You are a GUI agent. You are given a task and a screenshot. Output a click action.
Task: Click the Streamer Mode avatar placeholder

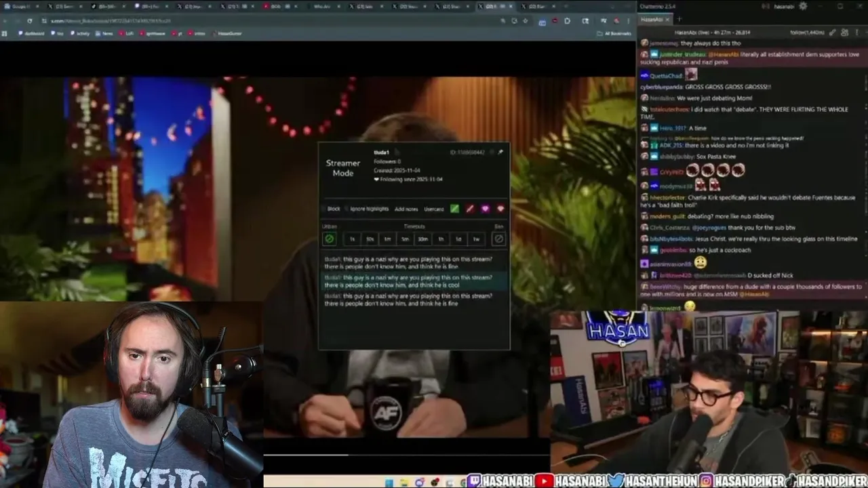[343, 168]
